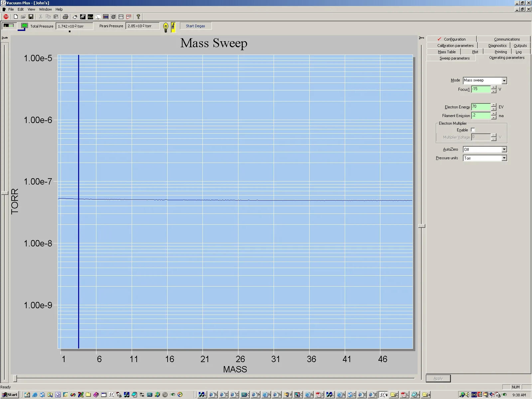This screenshot has height=399, width=532.
Task: Save with the floppy disk icon
Action: (31, 17)
